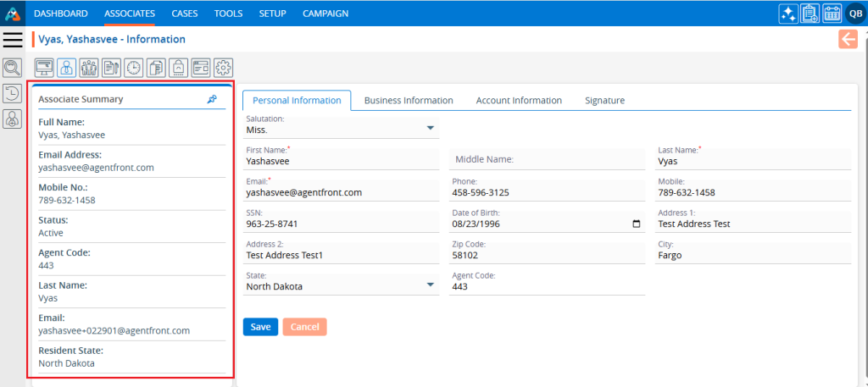Click the orange back arrow button
The image size is (868, 387).
(x=848, y=39)
